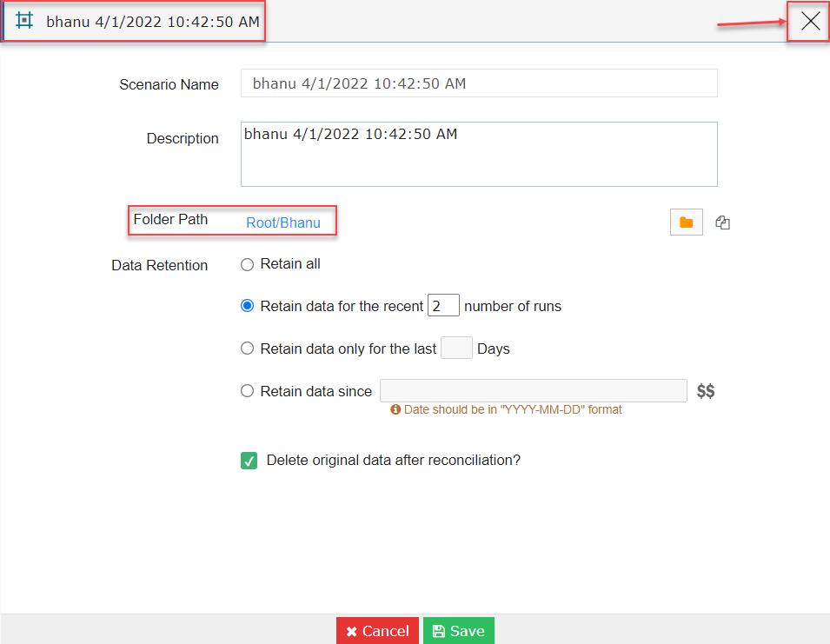Choose Retain data only for the last Days
The height and width of the screenshot is (644, 830).
click(247, 349)
